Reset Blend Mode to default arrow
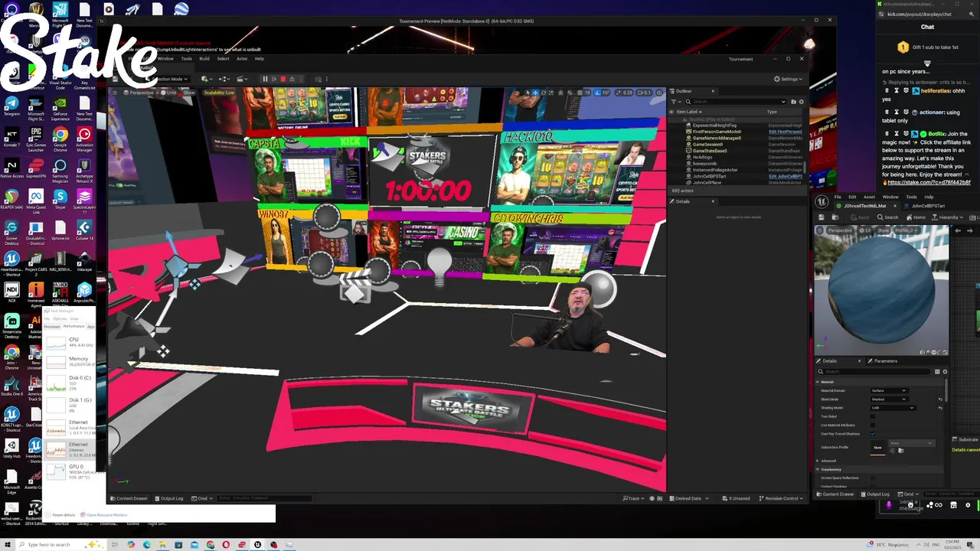Viewport: 980px width, 551px height. click(x=940, y=399)
